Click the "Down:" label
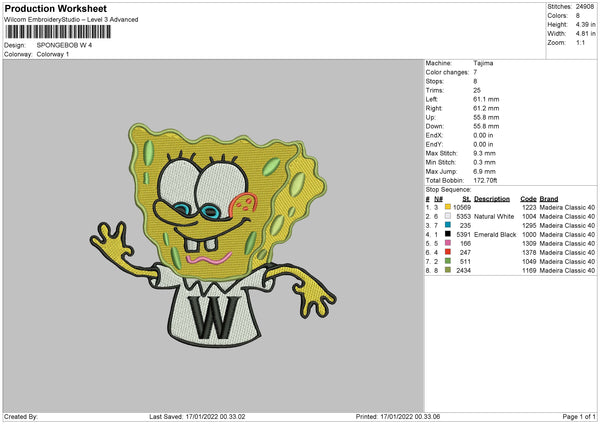This screenshot has width=600, height=424. pyautogui.click(x=434, y=126)
